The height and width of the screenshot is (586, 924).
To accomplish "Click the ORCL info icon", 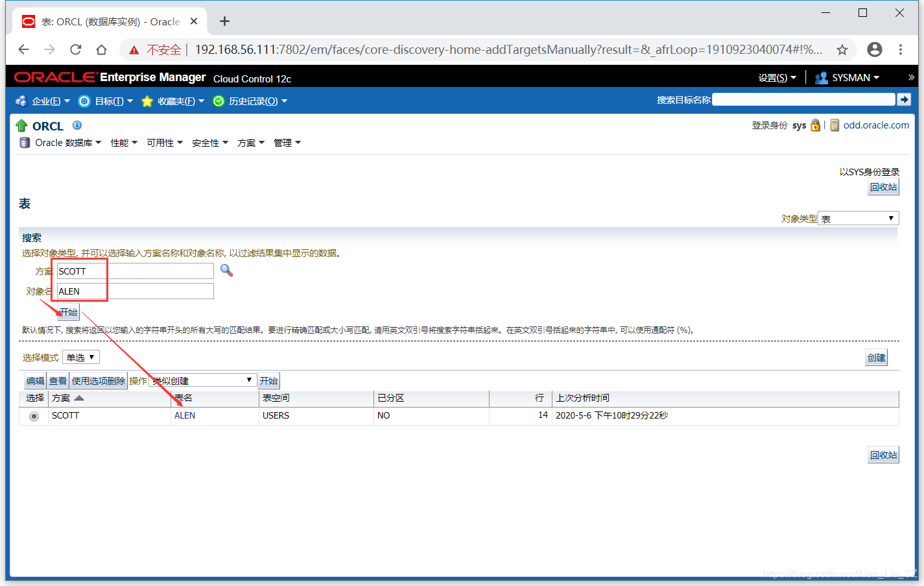I will 77,125.
